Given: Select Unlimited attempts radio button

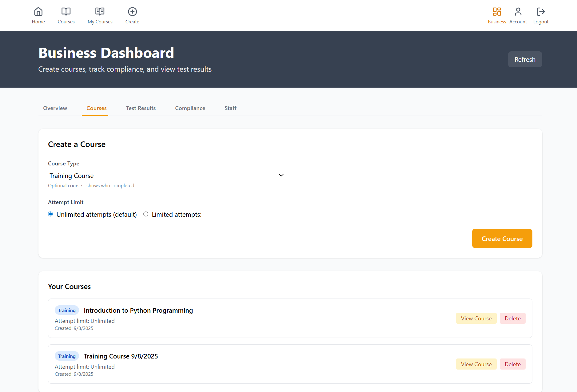Looking at the screenshot, I should point(51,214).
